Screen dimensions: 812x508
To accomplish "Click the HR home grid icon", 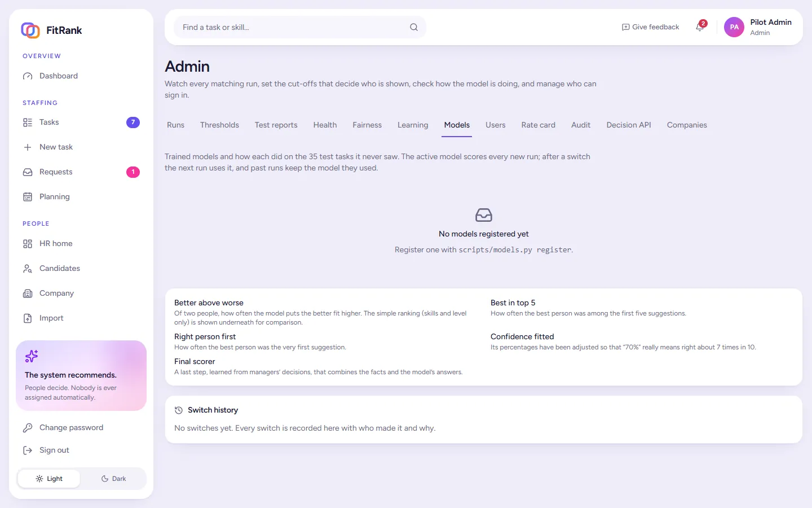I will (28, 244).
